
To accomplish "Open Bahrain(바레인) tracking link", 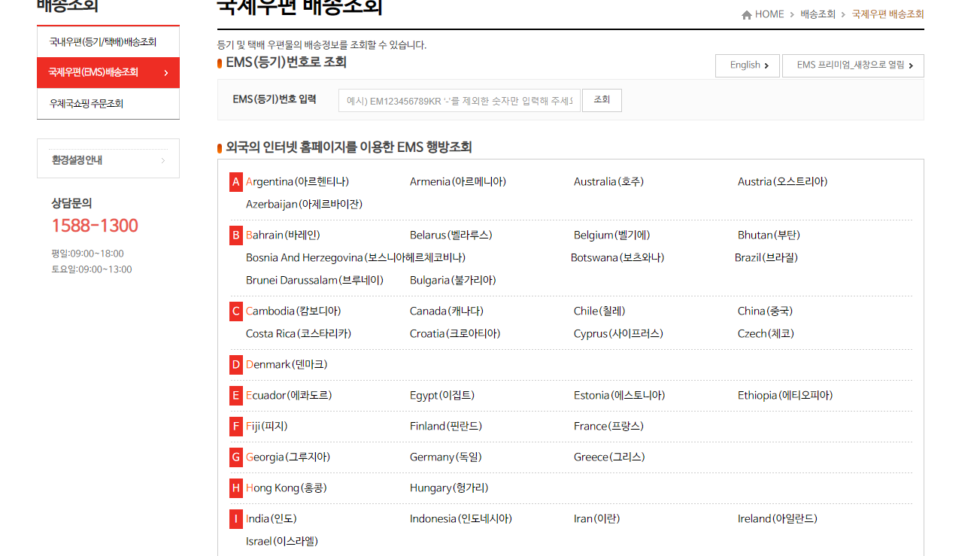I will tap(283, 235).
